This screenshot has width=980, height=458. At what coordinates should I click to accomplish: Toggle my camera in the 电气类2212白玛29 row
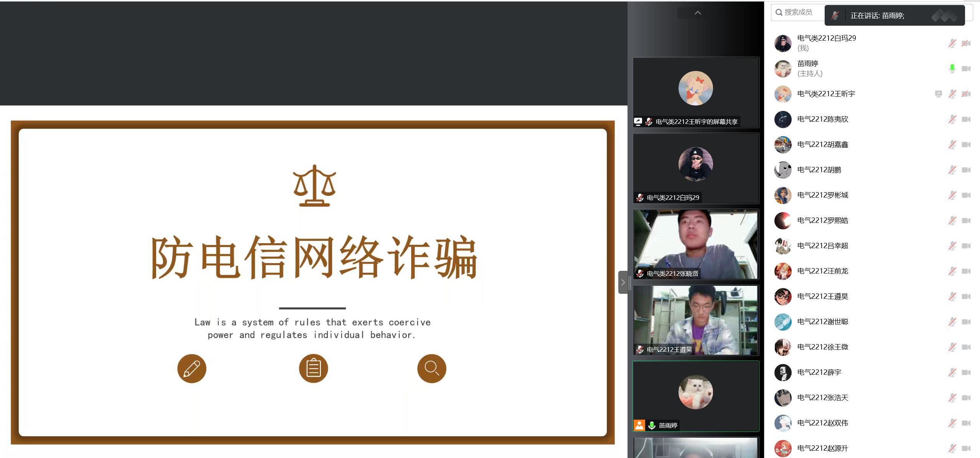966,43
